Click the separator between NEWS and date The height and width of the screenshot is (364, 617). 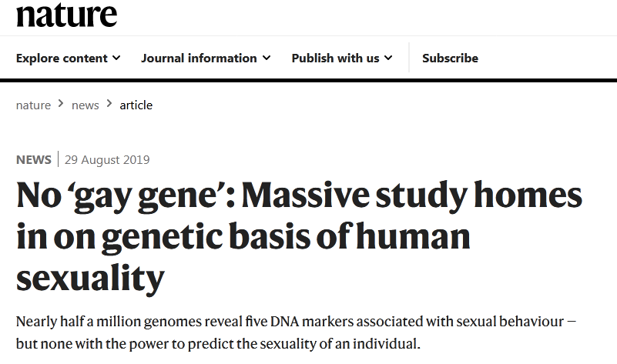(58, 160)
